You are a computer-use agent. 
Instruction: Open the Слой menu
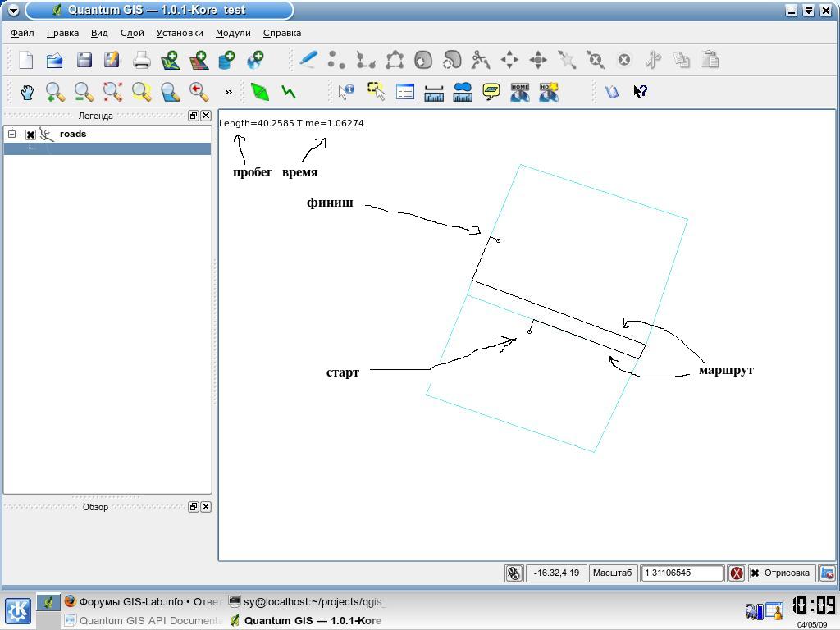[x=132, y=33]
